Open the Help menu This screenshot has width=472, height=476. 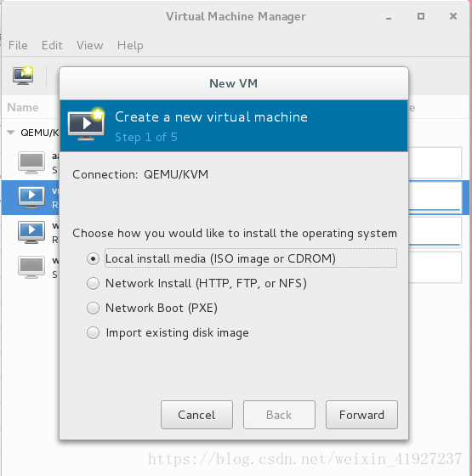click(130, 46)
